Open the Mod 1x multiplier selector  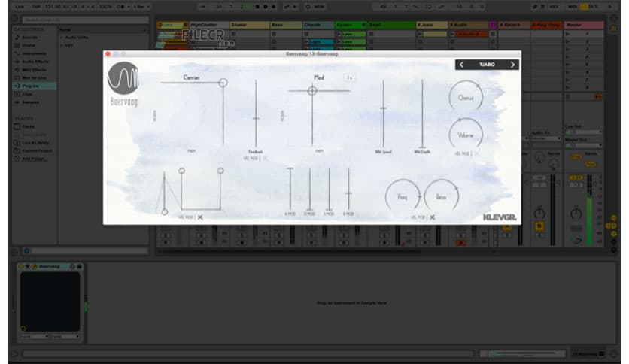click(x=349, y=77)
